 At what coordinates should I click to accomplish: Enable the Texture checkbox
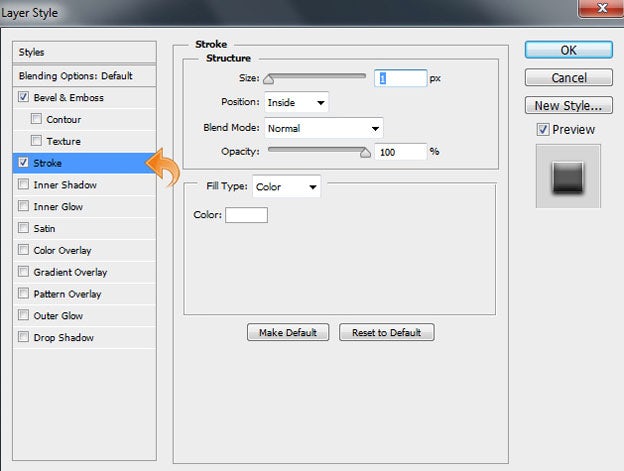36,140
